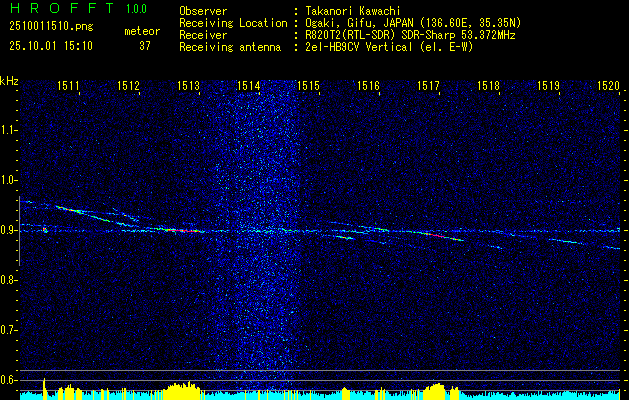
Task: Click the kHz axis unit label
Action: coord(9,81)
